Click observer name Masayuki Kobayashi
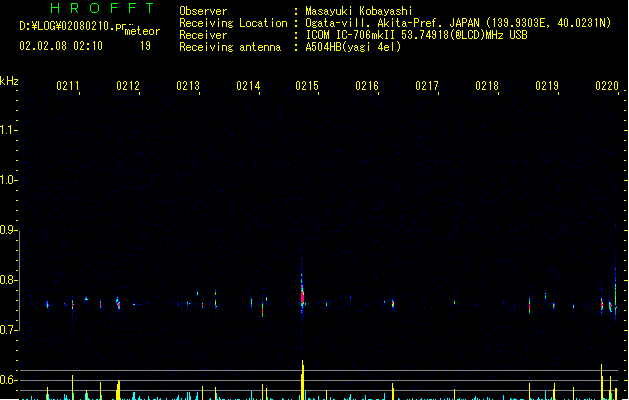Viewport: 629px width, 400px height. (x=359, y=11)
